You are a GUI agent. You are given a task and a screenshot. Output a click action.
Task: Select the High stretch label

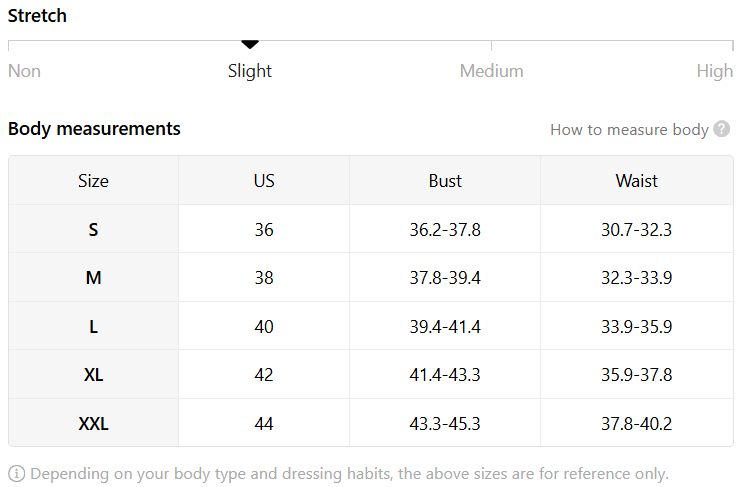point(715,71)
